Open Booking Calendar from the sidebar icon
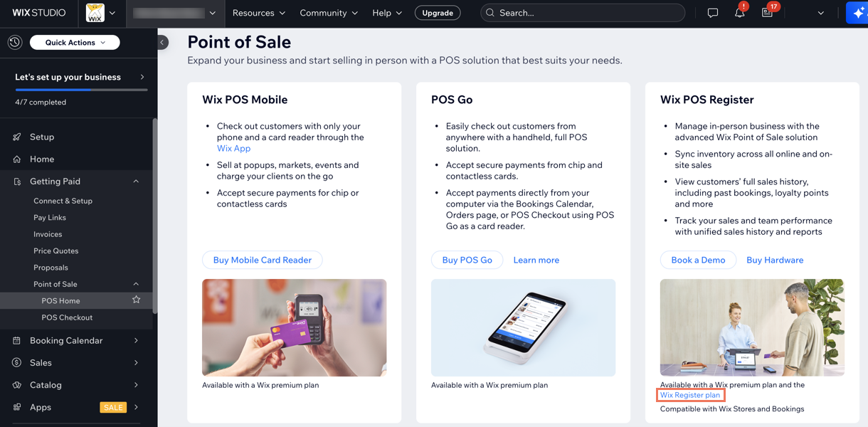This screenshot has width=868, height=427. 16,340
